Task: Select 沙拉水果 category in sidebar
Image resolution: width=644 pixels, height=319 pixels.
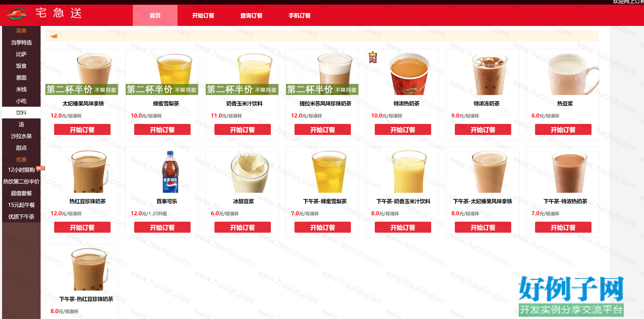Action: tap(21, 136)
